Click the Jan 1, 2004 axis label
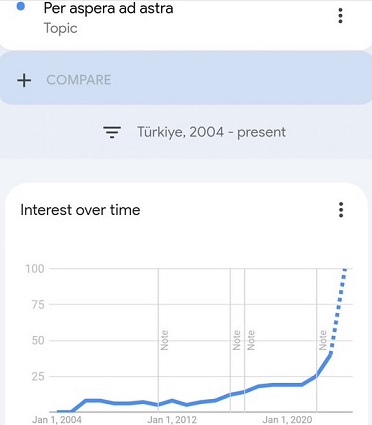 point(57,420)
